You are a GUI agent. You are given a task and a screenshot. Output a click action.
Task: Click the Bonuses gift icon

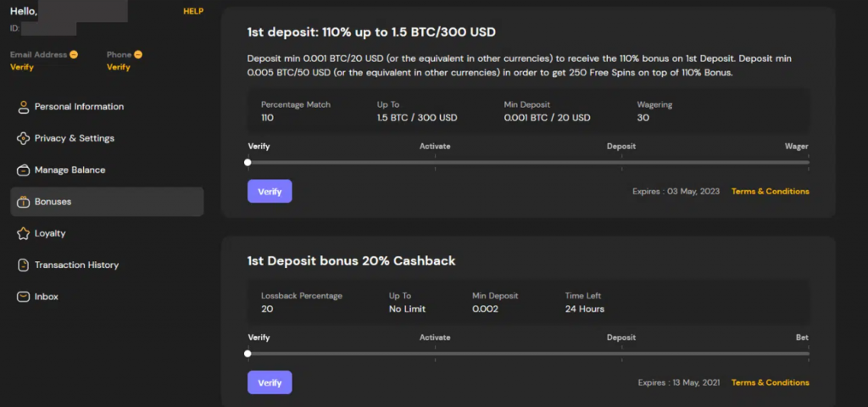24,202
